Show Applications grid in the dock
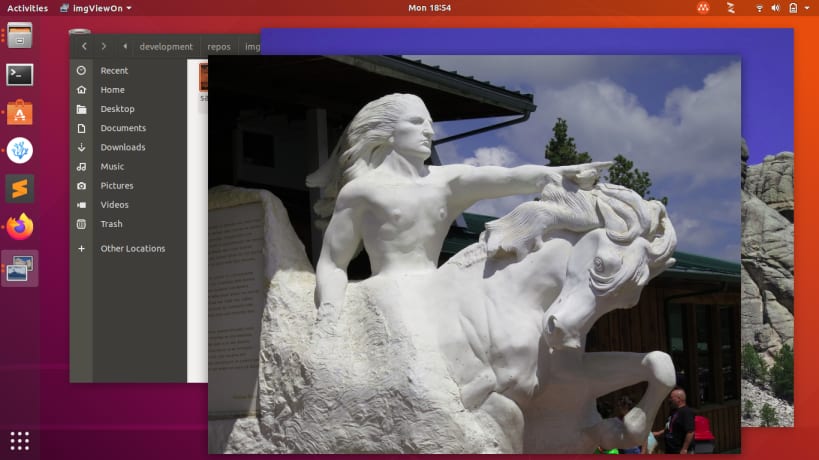 19,441
